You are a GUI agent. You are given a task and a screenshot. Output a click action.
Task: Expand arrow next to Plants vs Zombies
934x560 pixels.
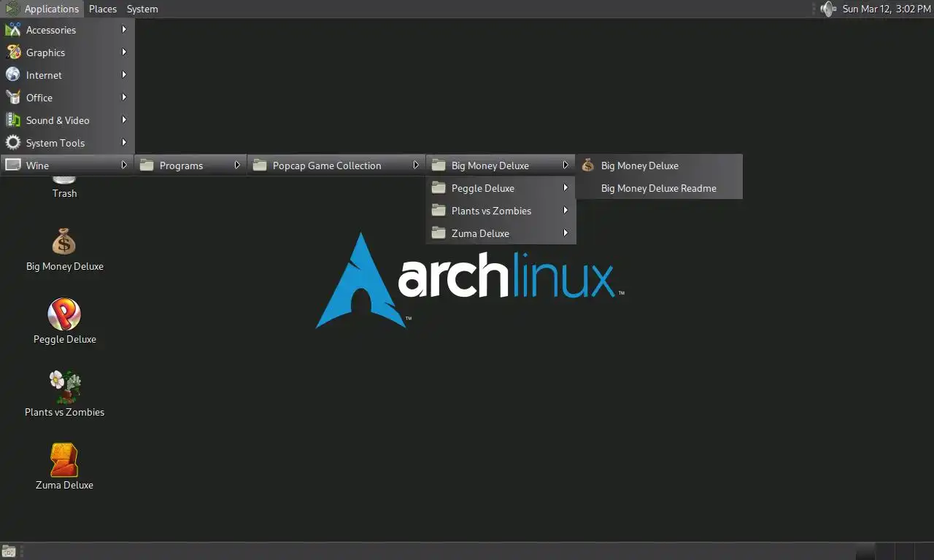point(566,211)
